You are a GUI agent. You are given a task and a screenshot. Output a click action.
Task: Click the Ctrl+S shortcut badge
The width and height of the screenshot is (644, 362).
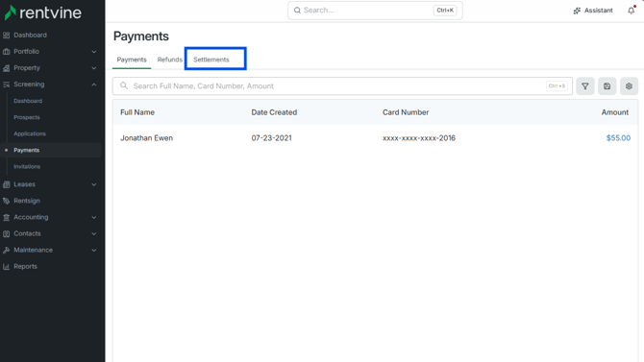(x=557, y=85)
